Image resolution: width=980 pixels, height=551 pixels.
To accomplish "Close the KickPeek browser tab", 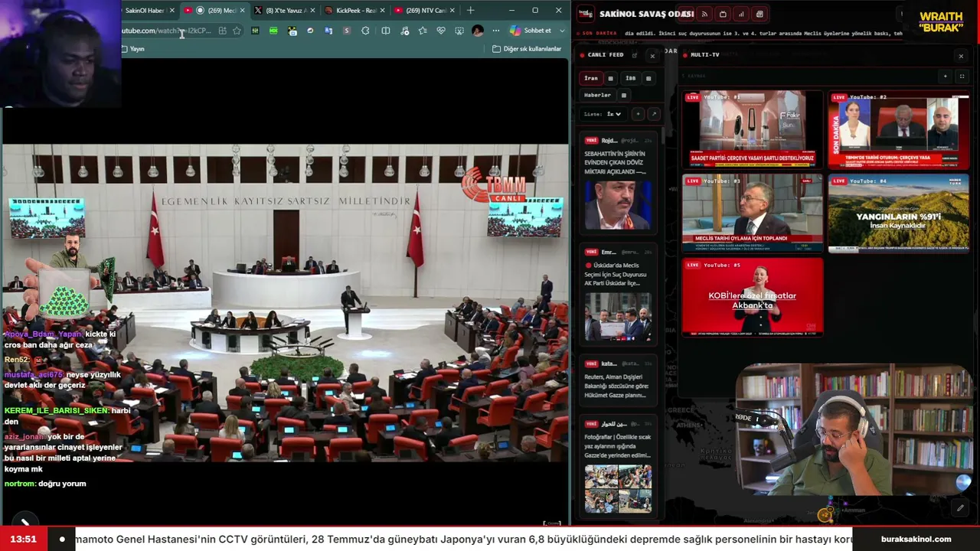I will (382, 11).
